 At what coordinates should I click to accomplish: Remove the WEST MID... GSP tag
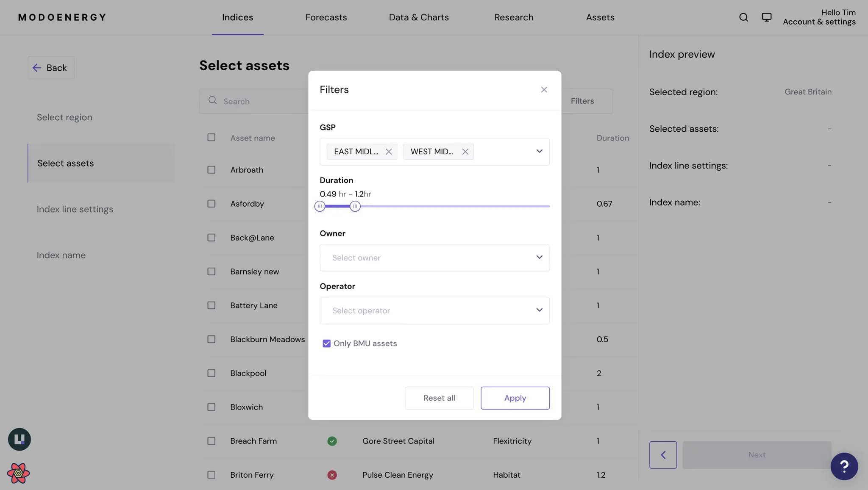(x=465, y=152)
